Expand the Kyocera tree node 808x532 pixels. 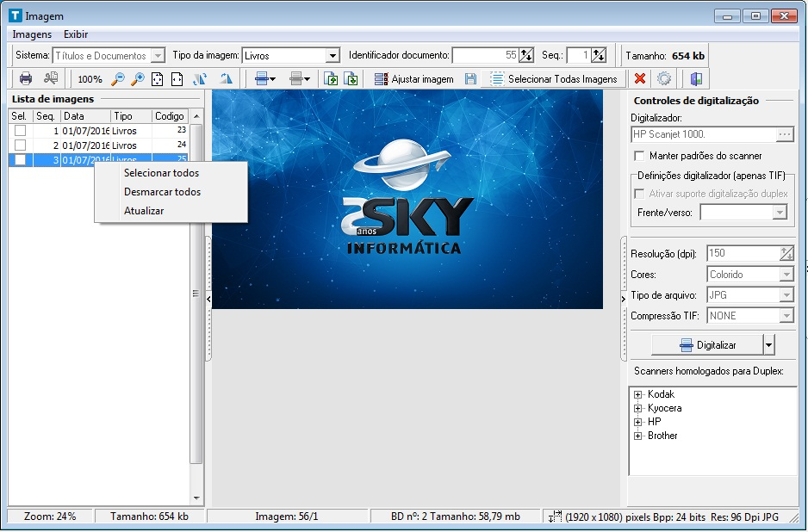tap(638, 408)
